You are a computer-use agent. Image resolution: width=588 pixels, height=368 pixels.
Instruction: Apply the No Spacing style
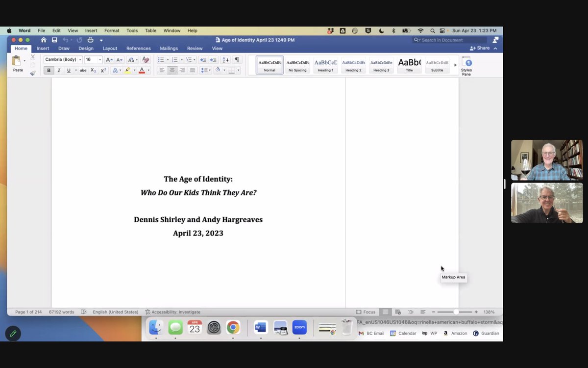(x=297, y=65)
